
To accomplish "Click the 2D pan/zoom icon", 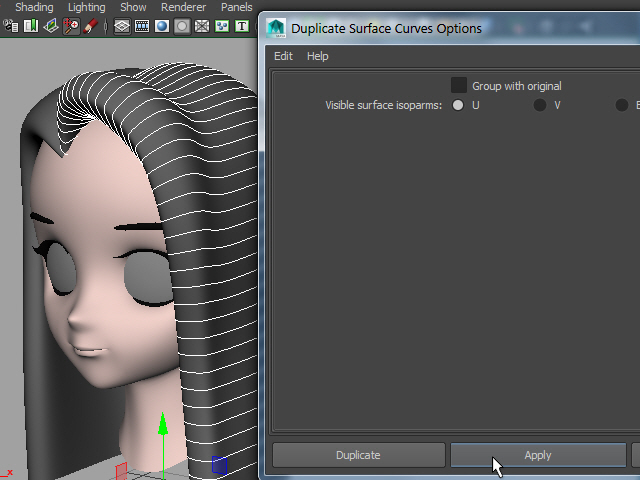I will (x=71, y=26).
